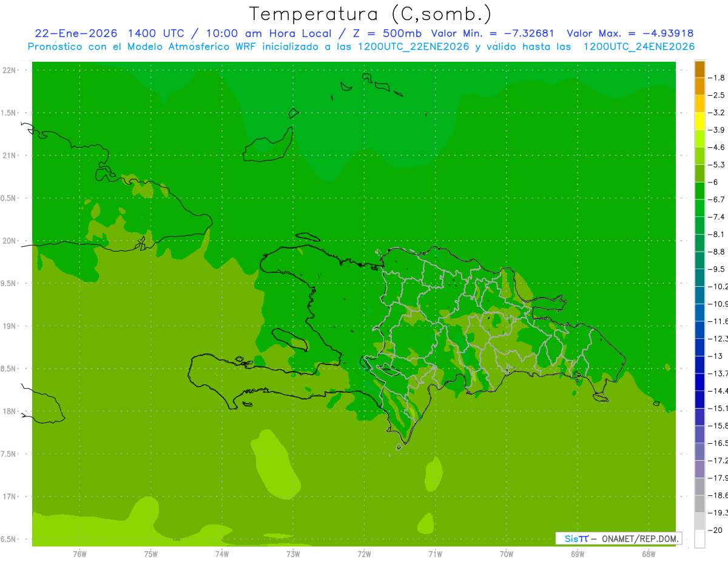Click the lime swatch between -4.6 and -5.3
728x562 pixels.
tap(699, 156)
